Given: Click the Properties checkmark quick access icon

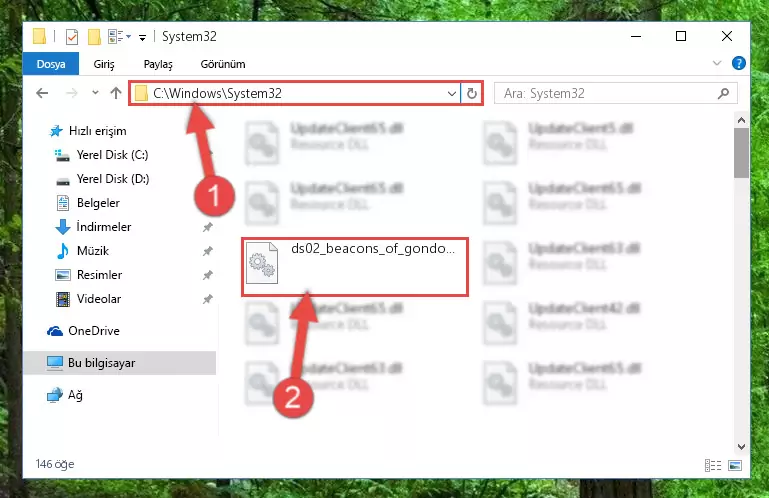Looking at the screenshot, I should 72,37.
